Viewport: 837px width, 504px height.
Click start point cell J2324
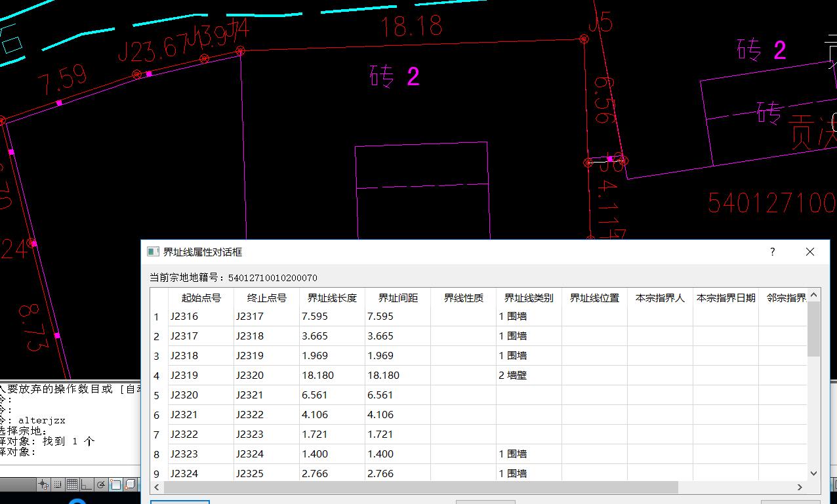tap(201, 473)
